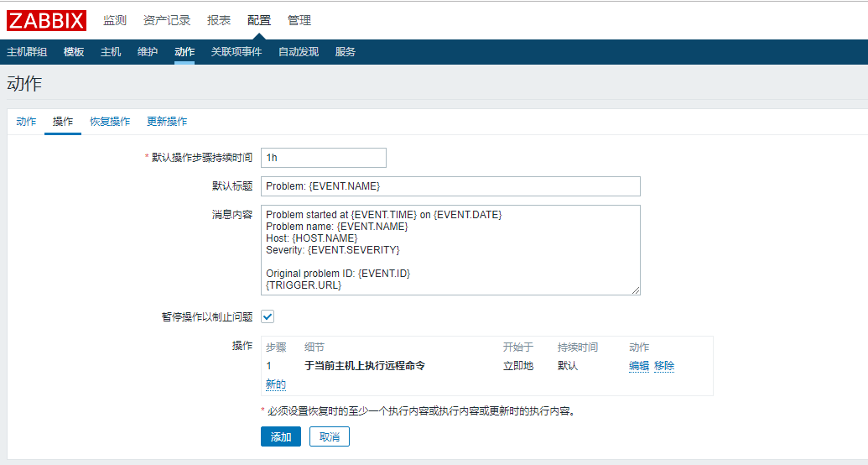Click into the 默认标题 input field
The height and width of the screenshot is (465, 868).
click(450, 186)
